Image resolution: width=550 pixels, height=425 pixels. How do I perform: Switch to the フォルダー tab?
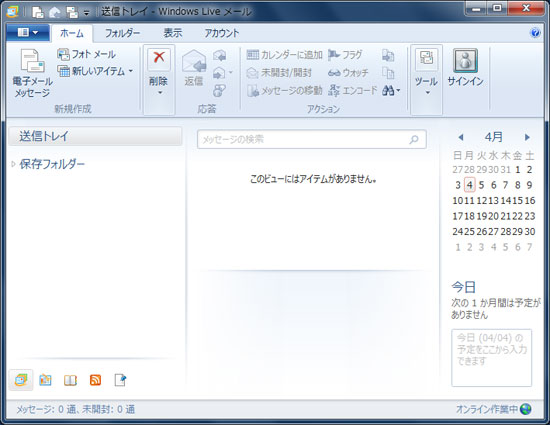(122, 33)
